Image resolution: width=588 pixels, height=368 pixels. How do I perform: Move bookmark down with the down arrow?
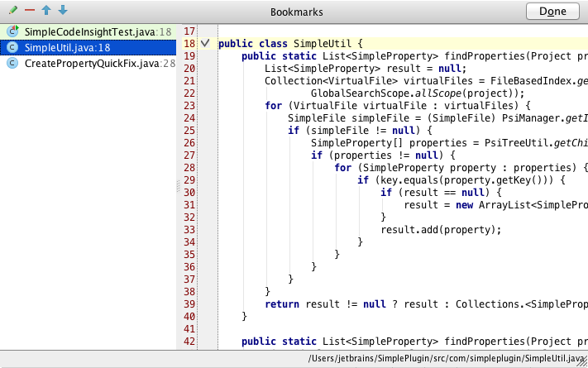[x=63, y=10]
